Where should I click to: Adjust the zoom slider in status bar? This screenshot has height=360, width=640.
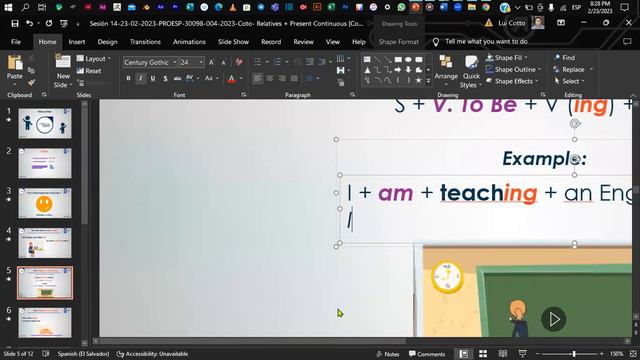pos(574,354)
